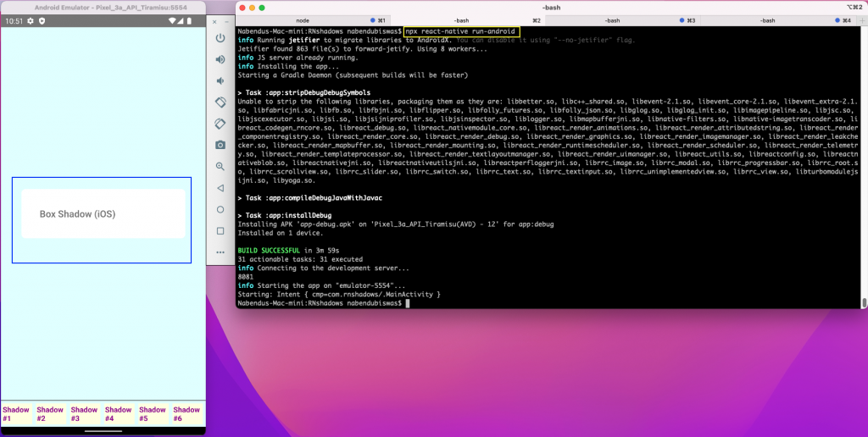This screenshot has height=437, width=868.
Task: Click the 'BUILD SUCCESSFUL' text in terminal
Action: [269, 251]
